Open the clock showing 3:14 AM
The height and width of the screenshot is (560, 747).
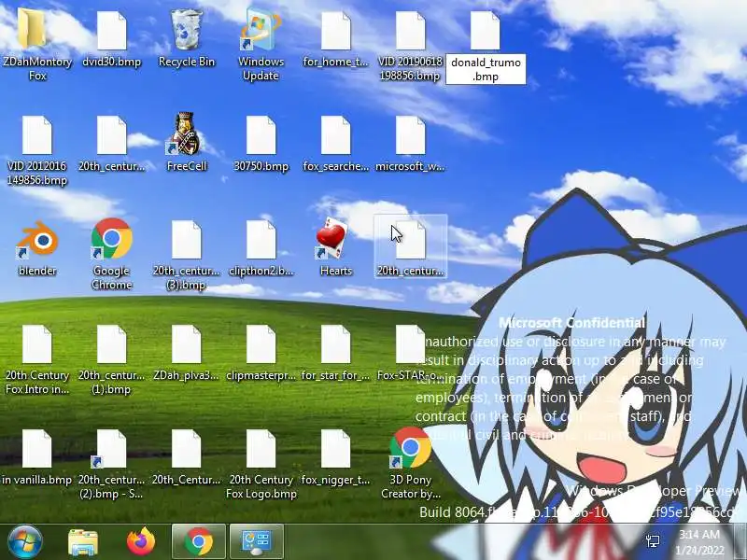(x=699, y=542)
